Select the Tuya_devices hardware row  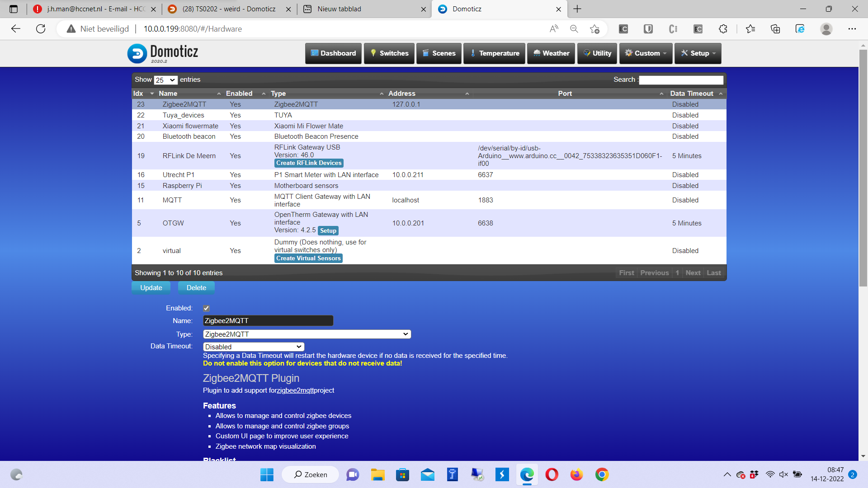pos(429,115)
